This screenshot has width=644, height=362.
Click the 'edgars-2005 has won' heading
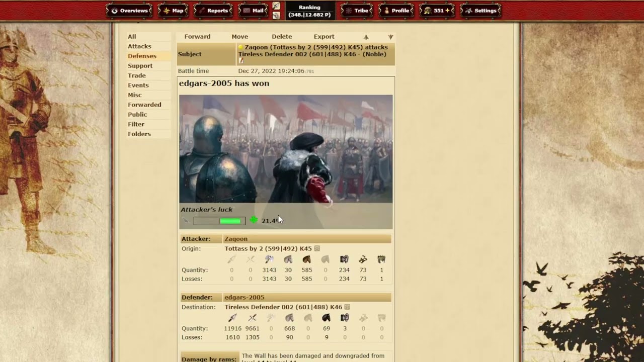pyautogui.click(x=224, y=83)
